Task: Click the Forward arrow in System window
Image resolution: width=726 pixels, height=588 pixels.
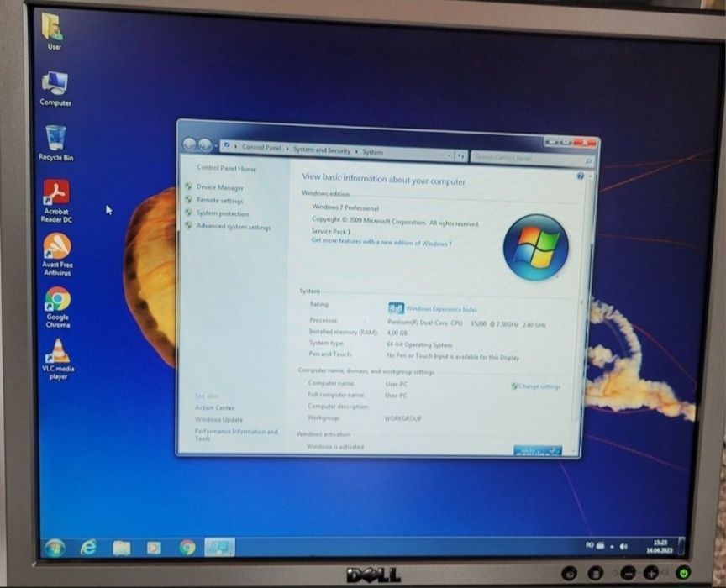Action: click(204, 145)
